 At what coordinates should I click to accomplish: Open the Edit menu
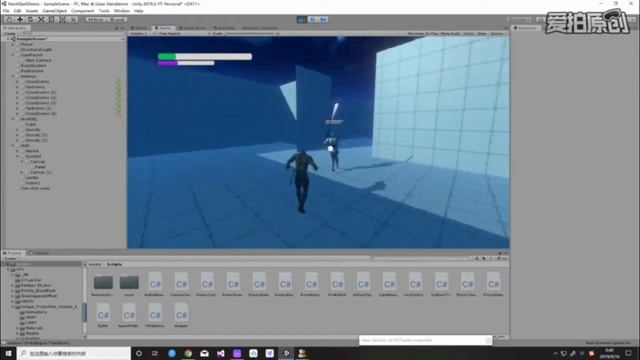(17, 11)
